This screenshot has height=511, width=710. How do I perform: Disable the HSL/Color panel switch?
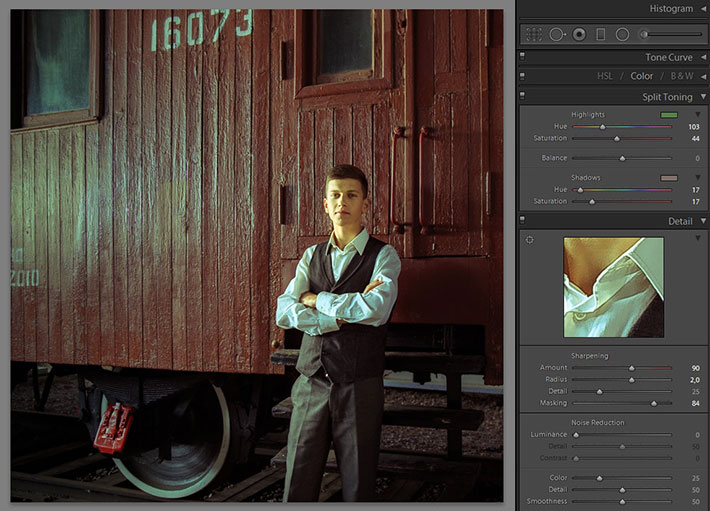click(523, 76)
